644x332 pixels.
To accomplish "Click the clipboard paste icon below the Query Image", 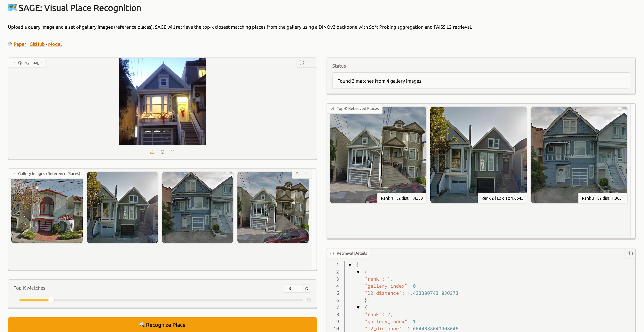I will tap(172, 152).
